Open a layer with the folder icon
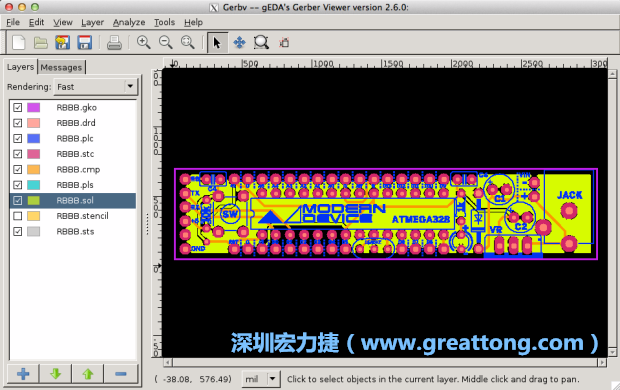Image resolution: width=620 pixels, height=390 pixels. tap(40, 42)
